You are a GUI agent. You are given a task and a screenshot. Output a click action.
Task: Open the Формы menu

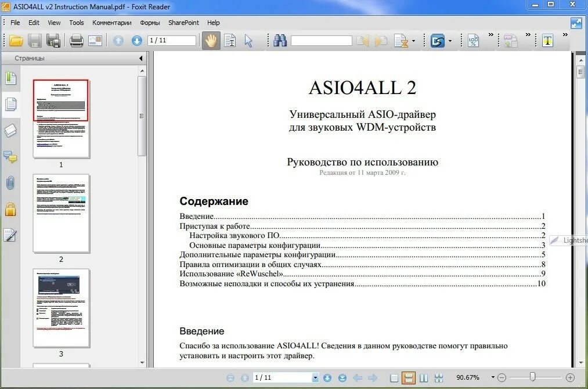coord(150,23)
